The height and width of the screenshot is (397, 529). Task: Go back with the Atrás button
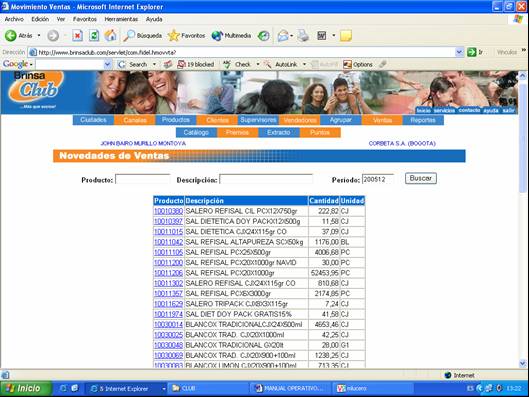click(x=19, y=35)
